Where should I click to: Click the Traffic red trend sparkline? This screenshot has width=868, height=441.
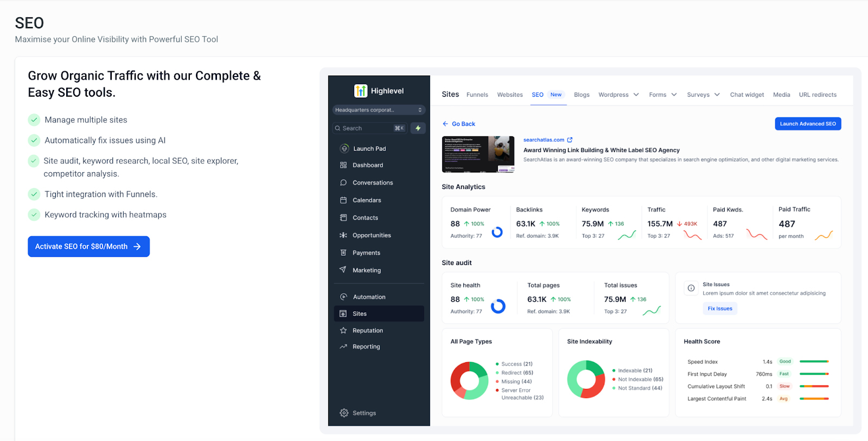tap(693, 235)
